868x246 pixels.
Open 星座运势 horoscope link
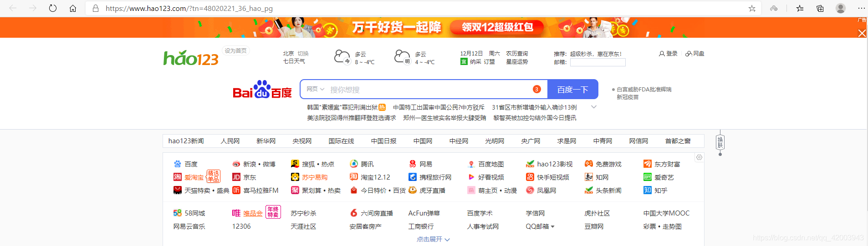pos(517,62)
